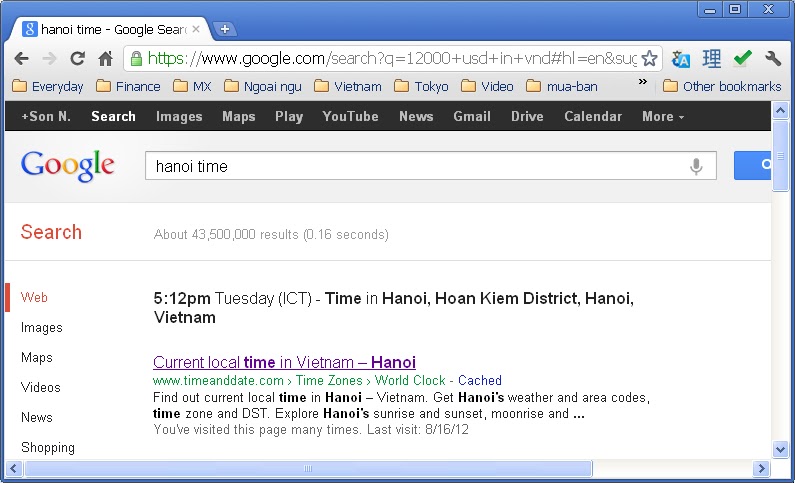This screenshot has width=795, height=483.
Task: Open a new tab with the plus button
Action: [x=225, y=29]
